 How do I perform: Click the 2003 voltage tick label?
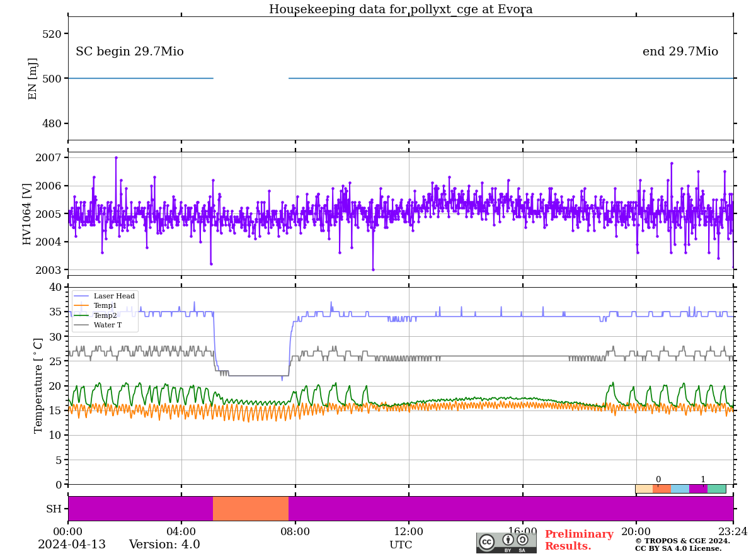[50, 270]
